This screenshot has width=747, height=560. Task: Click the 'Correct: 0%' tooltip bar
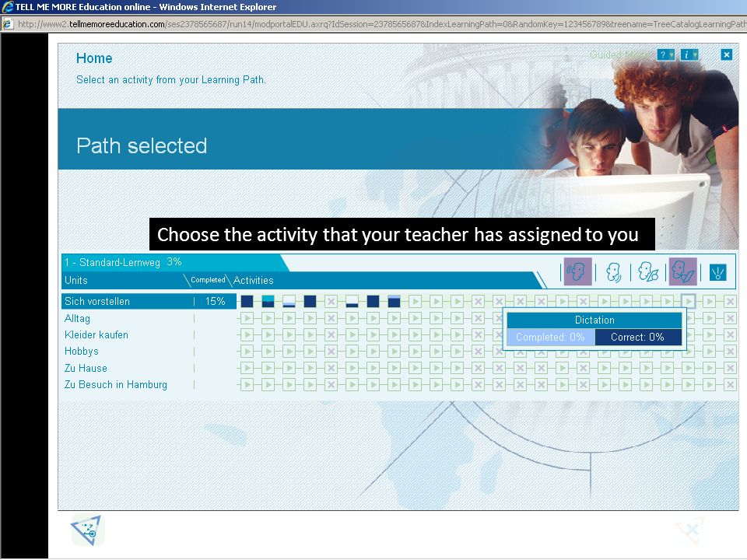[638, 337]
